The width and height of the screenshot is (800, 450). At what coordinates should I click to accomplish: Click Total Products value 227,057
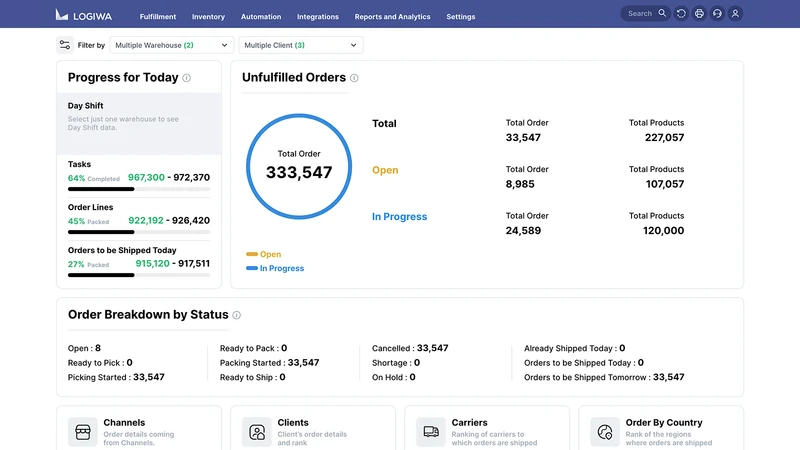pyautogui.click(x=664, y=138)
